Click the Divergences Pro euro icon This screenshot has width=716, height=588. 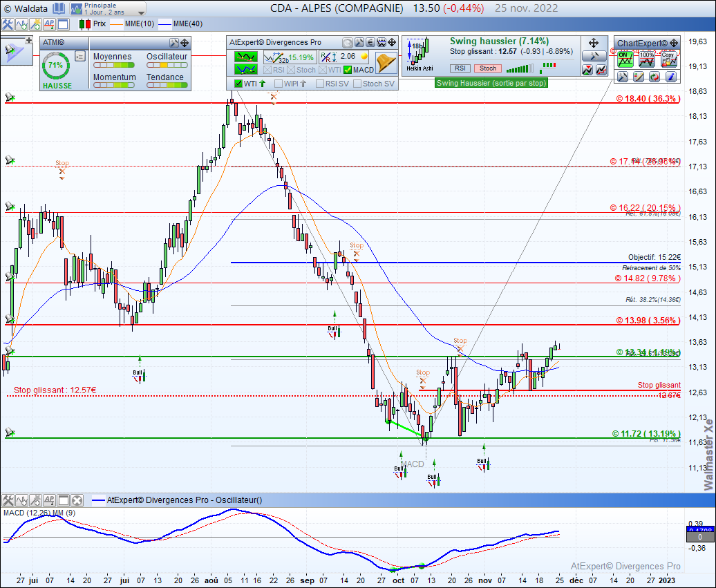tap(370, 42)
